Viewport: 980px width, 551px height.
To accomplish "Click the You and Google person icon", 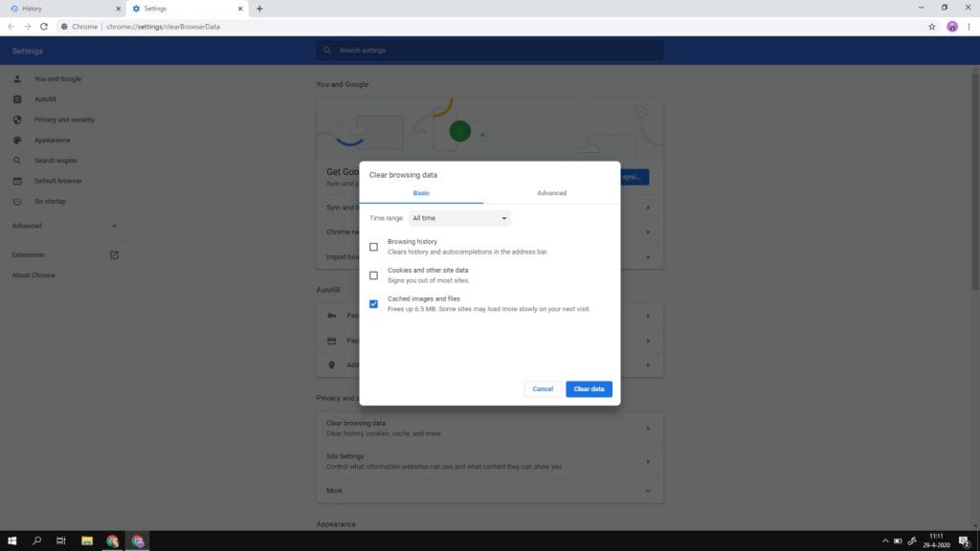I will (17, 79).
